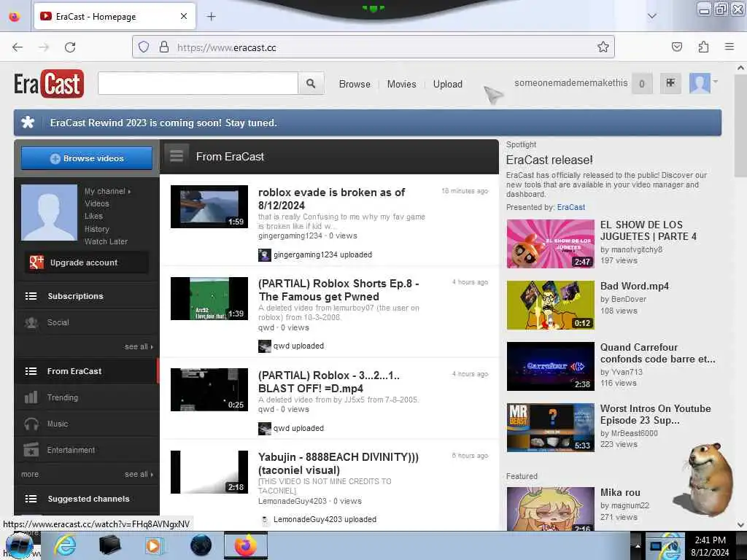Open Internet Explorer from the taskbar
The image size is (747, 560).
click(x=65, y=545)
